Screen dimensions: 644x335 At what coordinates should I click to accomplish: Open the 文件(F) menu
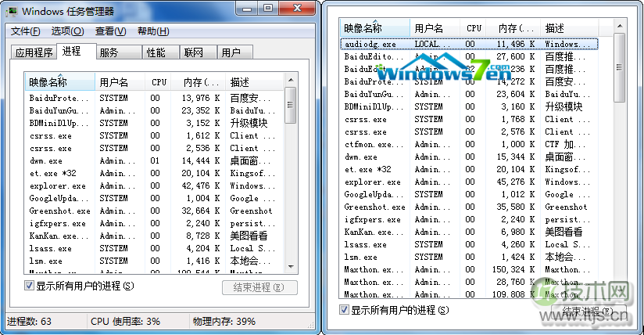coord(26,31)
